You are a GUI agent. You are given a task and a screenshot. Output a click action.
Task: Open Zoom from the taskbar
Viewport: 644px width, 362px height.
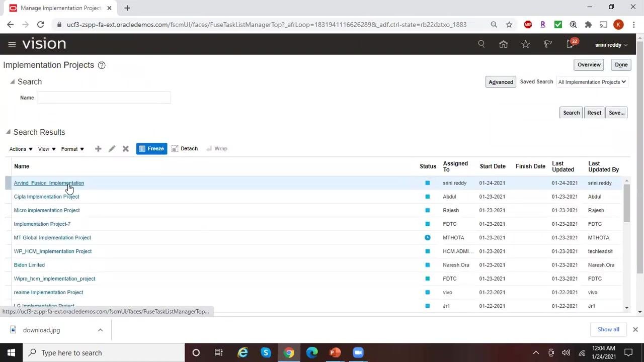358,353
